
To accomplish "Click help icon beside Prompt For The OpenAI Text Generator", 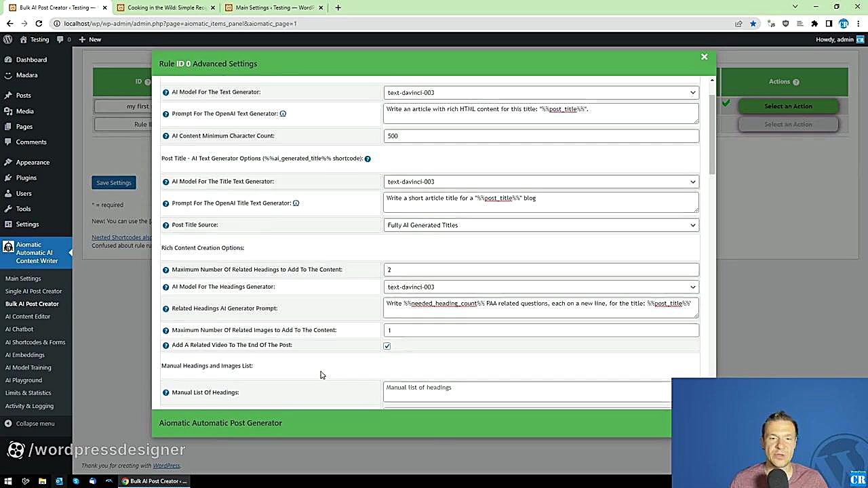I will click(165, 114).
